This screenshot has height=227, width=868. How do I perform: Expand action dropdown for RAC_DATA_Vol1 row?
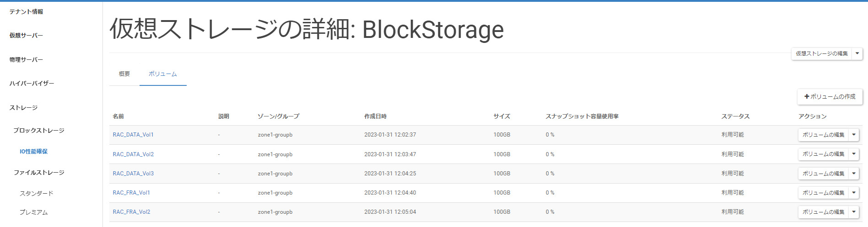854,135
